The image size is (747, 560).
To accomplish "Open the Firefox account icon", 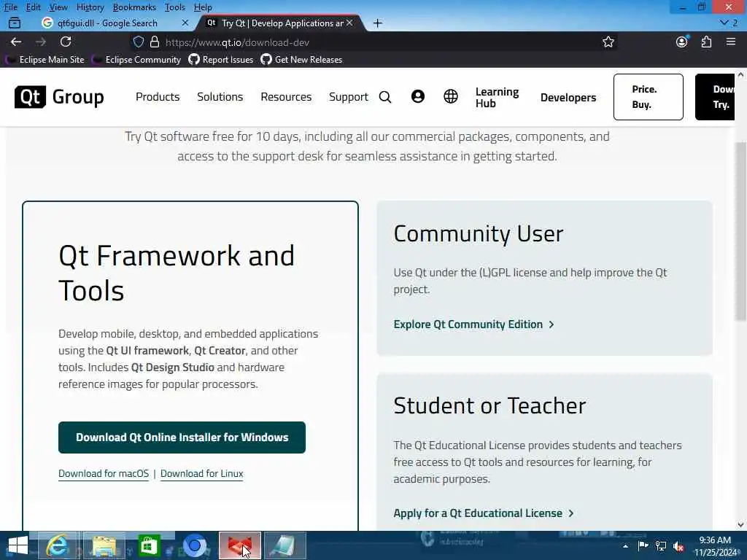I will point(682,42).
